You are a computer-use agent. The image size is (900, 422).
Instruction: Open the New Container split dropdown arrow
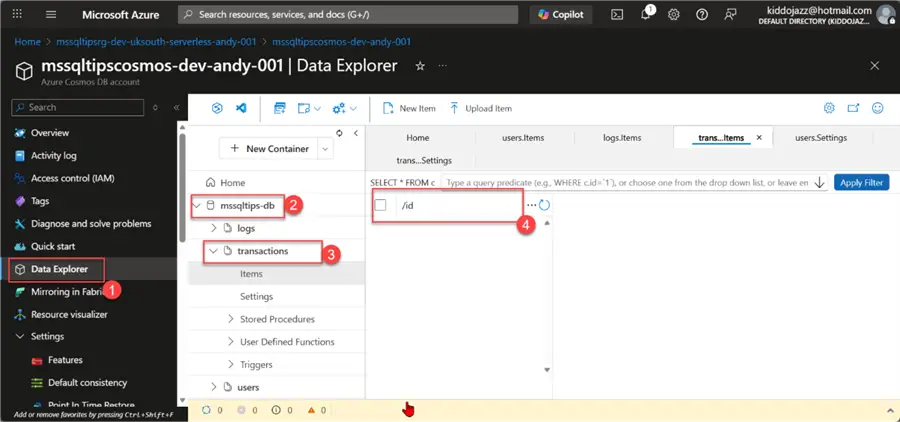click(325, 149)
